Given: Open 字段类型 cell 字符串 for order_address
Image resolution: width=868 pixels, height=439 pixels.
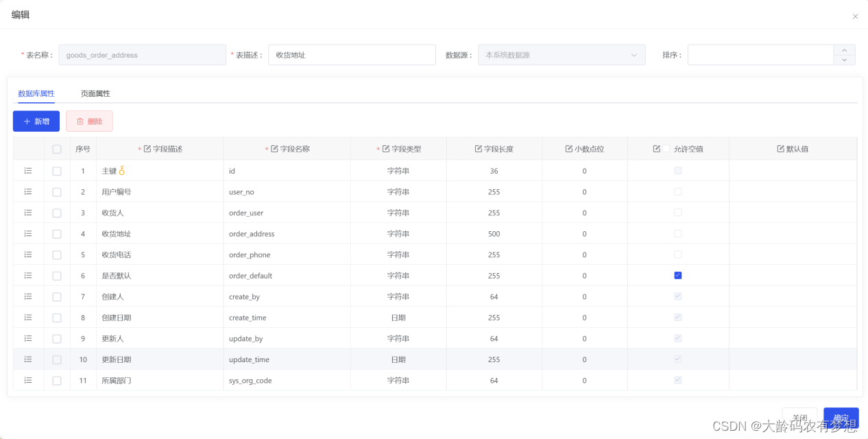Looking at the screenshot, I should (x=398, y=234).
